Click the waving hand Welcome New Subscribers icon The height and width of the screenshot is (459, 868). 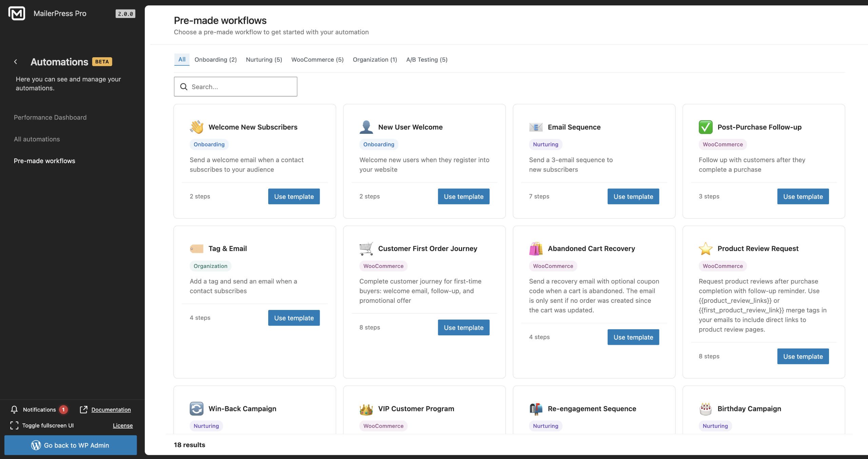[x=197, y=127]
